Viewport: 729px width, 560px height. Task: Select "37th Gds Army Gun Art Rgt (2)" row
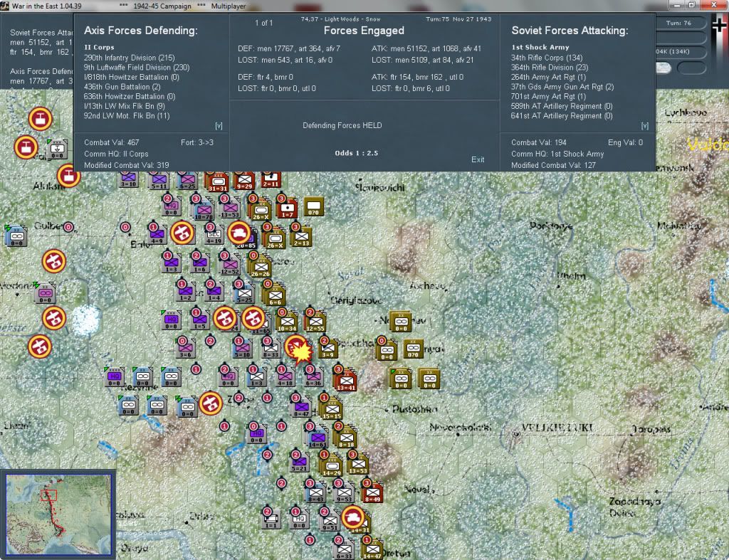tap(562, 87)
